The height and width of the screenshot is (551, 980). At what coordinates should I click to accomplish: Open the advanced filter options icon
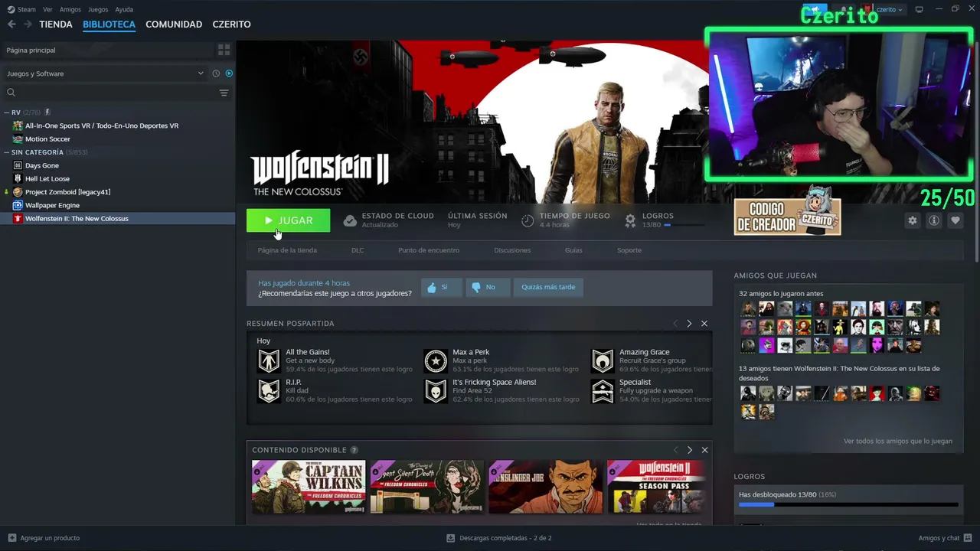tap(224, 93)
